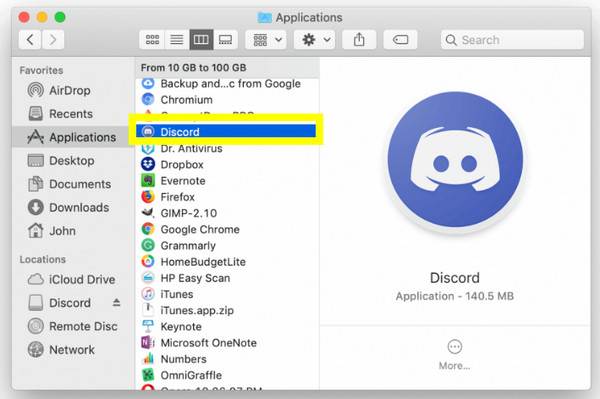Click the From 10 GB to 100 GB header
This screenshot has width=600, height=399.
(193, 68)
